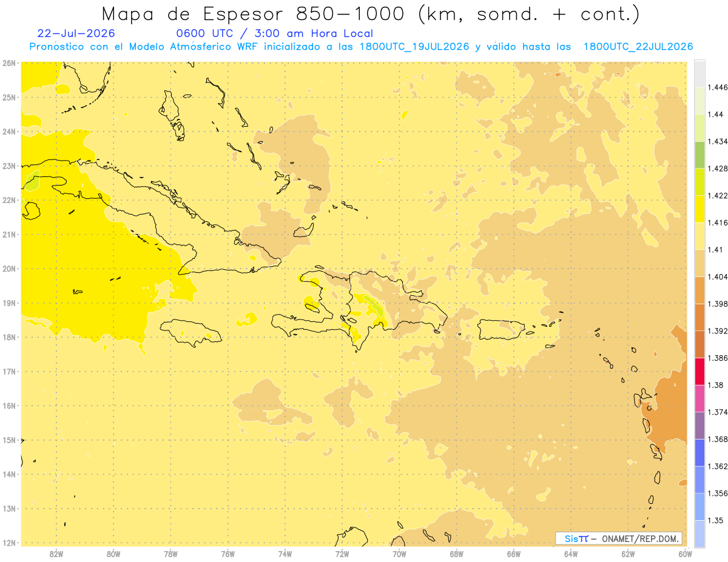728x562 pixels.
Task: Pick the yellow 1.416–1.422 legend swatch
Action: click(699, 209)
